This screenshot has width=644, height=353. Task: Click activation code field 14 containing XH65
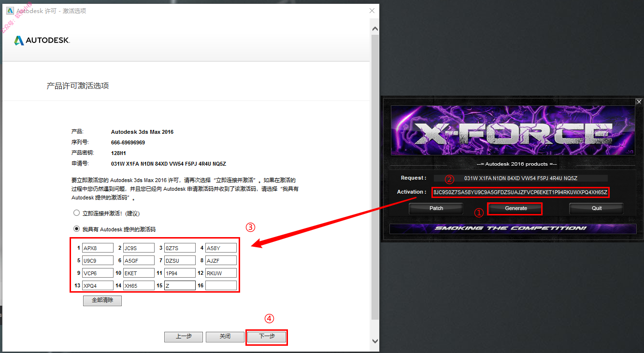click(x=139, y=285)
